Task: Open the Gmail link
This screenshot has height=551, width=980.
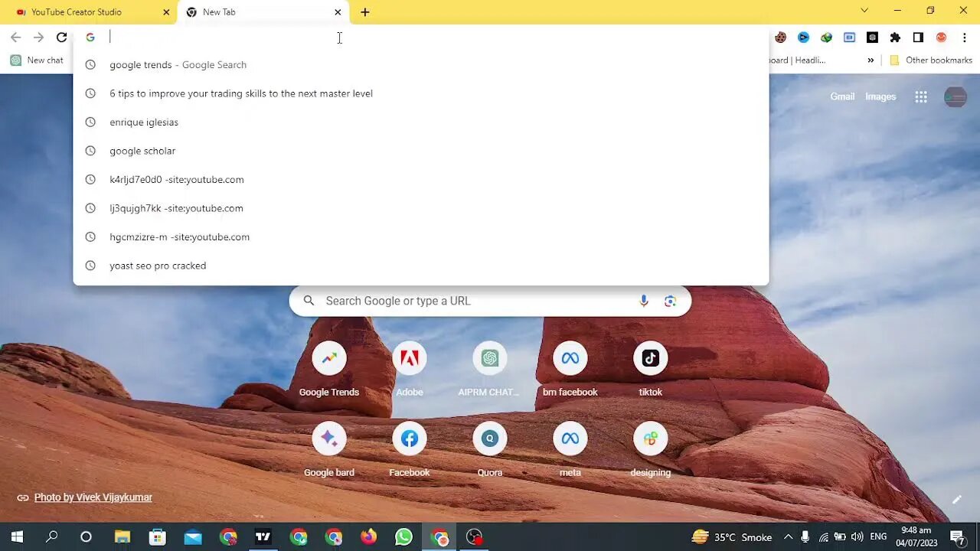Action: point(842,96)
